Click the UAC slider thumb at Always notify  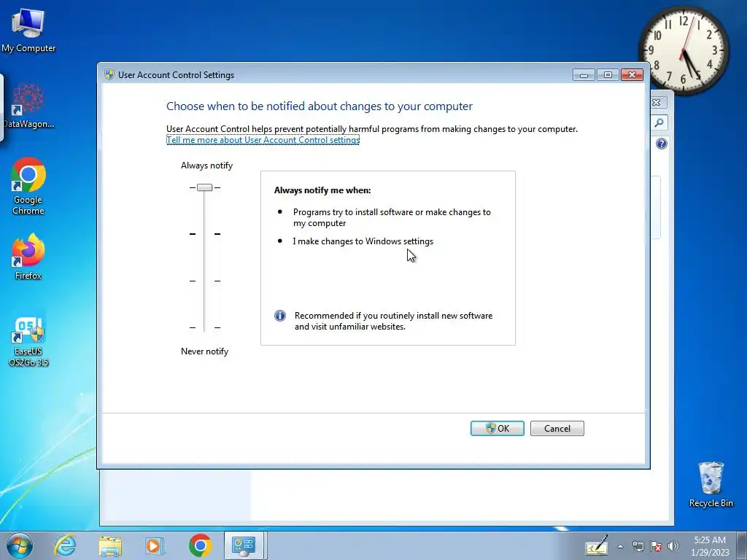coord(204,187)
